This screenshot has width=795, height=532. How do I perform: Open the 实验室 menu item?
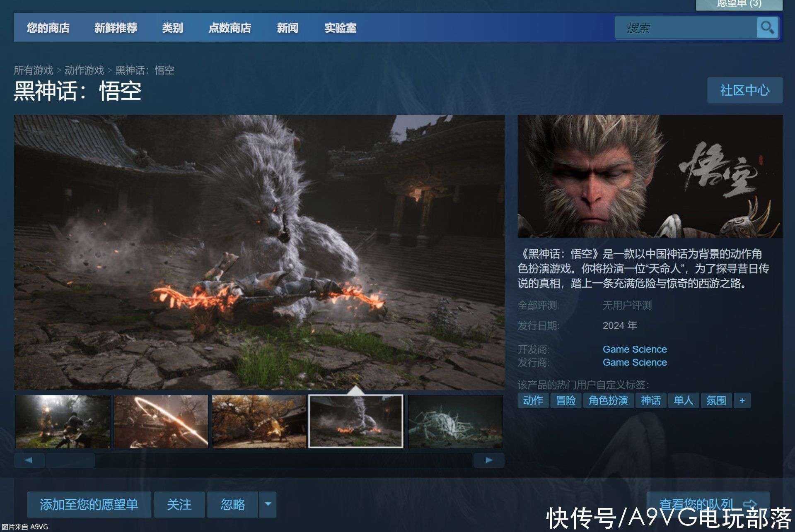pyautogui.click(x=340, y=28)
